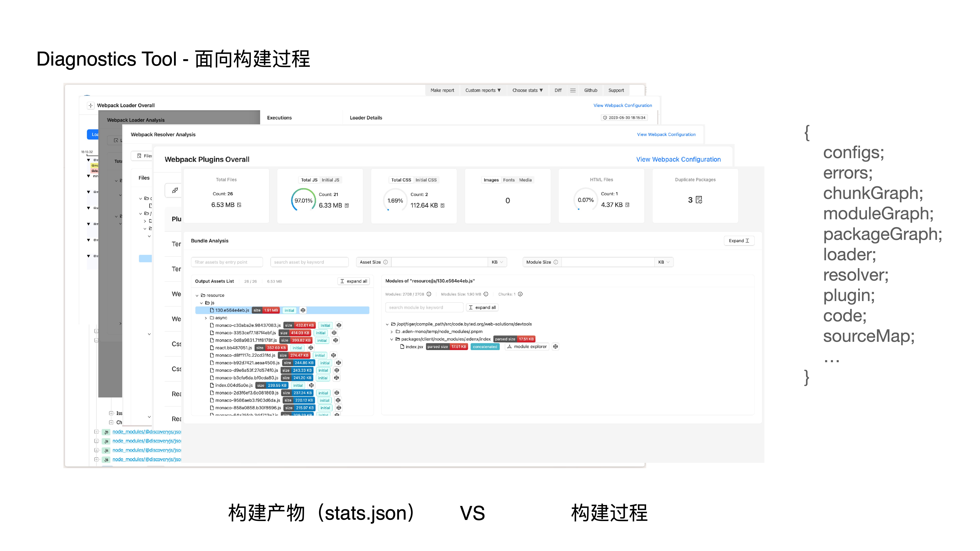Select the 130.e564e4eb.js asset row
The image size is (980, 551).
[x=282, y=310]
